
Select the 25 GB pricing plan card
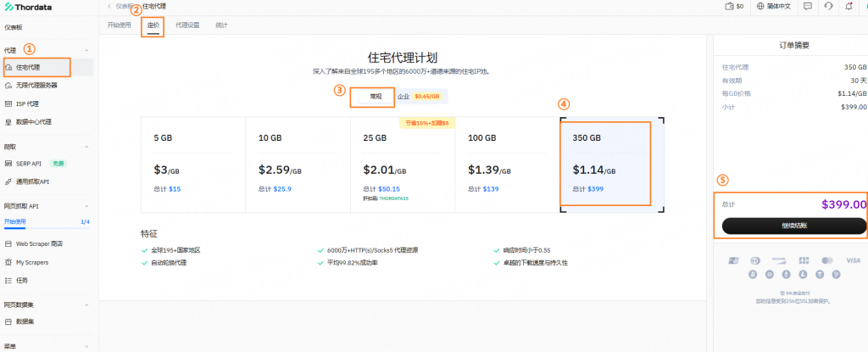(402, 163)
